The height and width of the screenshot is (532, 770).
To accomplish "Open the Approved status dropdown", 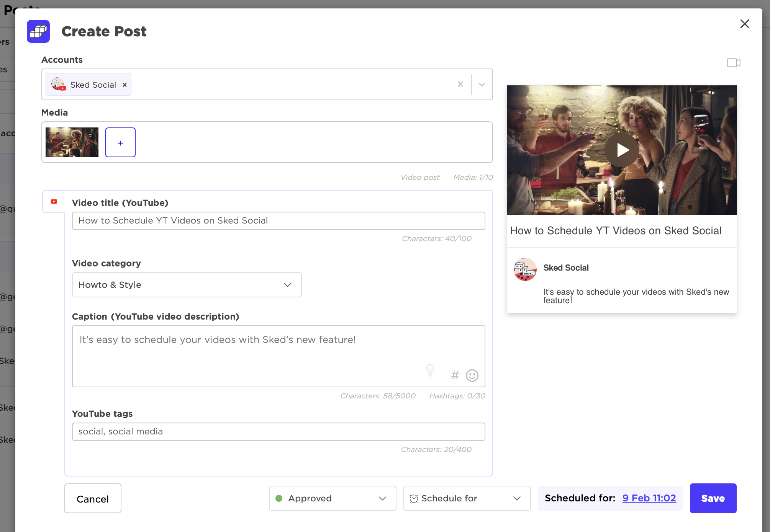I will pyautogui.click(x=333, y=498).
